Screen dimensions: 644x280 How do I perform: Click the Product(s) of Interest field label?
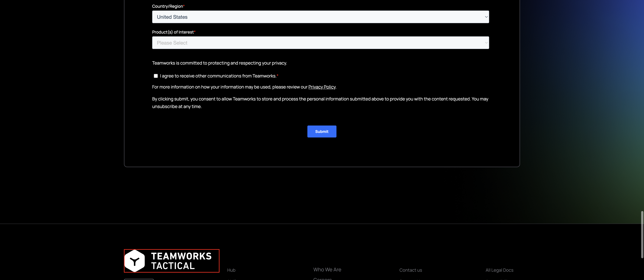pyautogui.click(x=173, y=32)
